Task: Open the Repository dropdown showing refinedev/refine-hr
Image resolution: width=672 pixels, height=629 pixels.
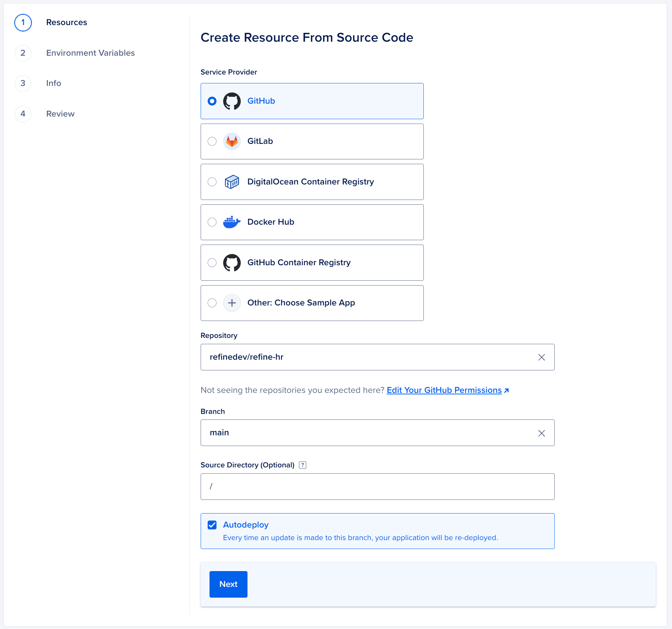Action: pos(377,357)
